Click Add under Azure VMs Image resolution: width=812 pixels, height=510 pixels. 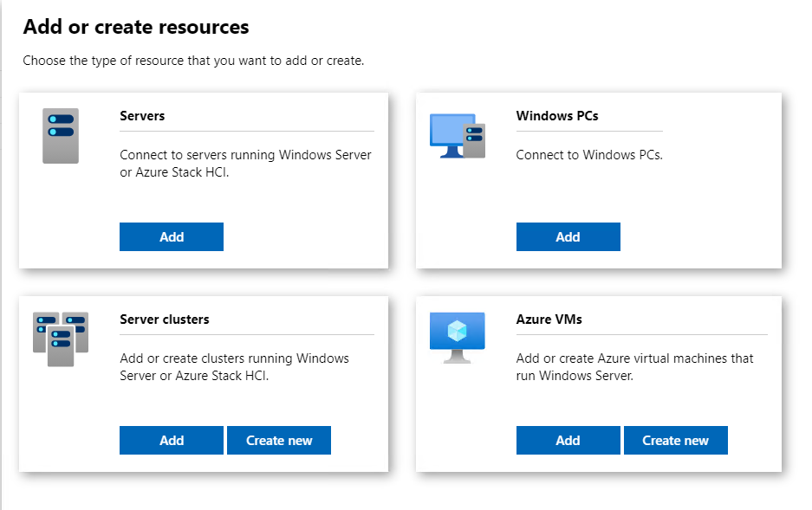click(x=568, y=440)
